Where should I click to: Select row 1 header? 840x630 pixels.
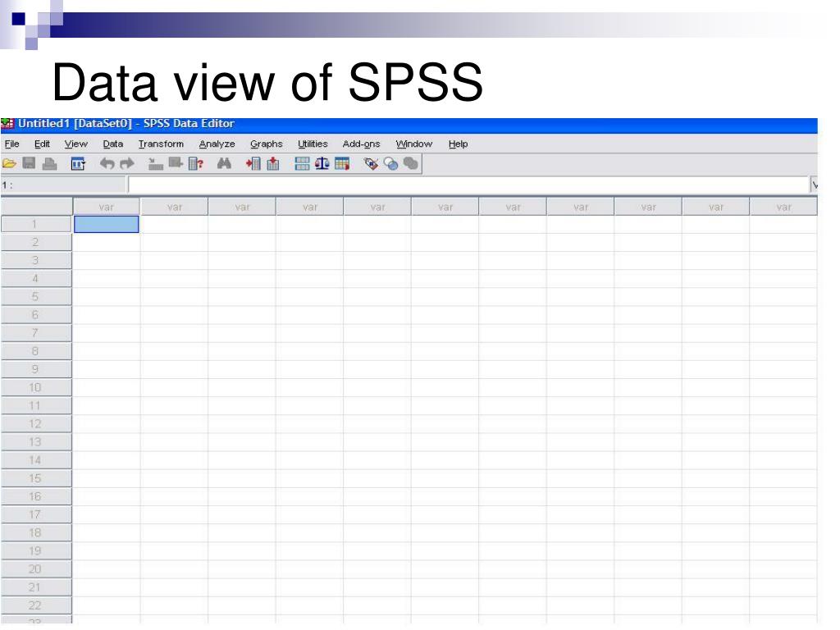click(x=36, y=224)
